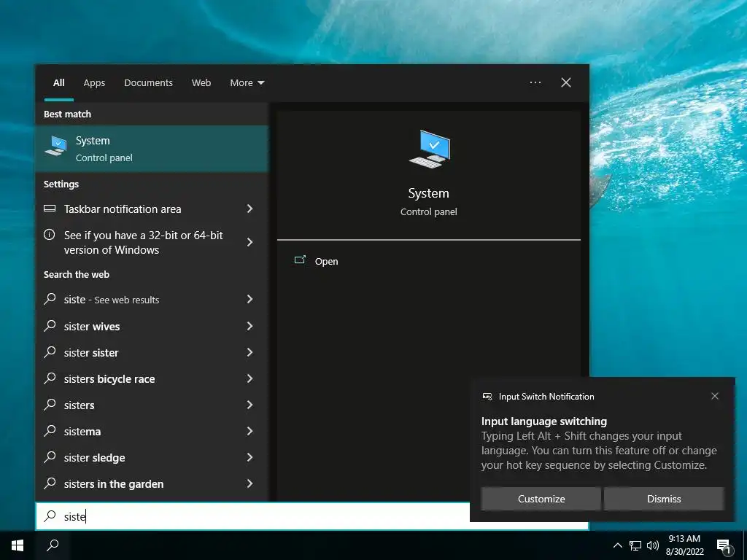Select 'sister wives' suggestion text
The height and width of the screenshot is (560, 747).
pos(92,327)
